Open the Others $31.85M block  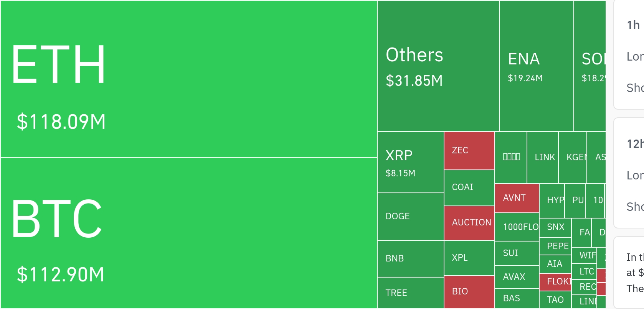[438, 66]
